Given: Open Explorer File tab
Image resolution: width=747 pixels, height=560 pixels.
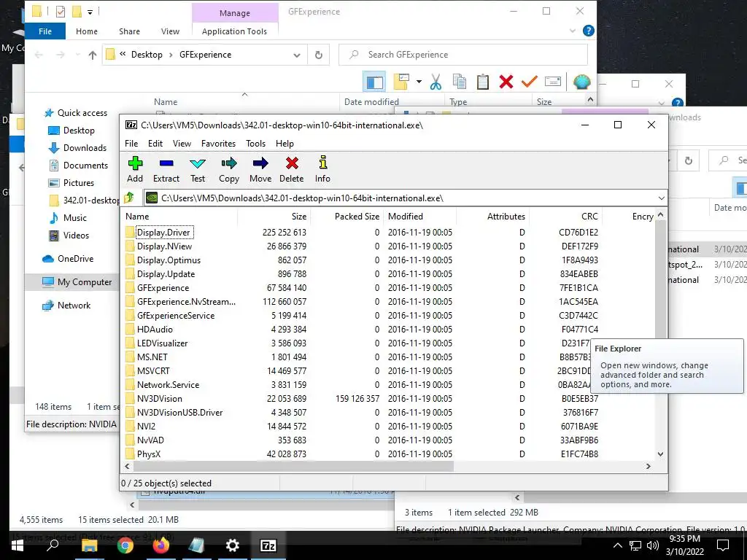Looking at the screenshot, I should [x=45, y=31].
